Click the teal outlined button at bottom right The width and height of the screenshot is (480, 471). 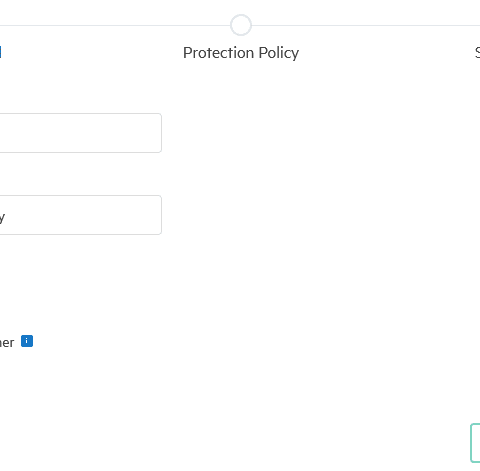475,443
